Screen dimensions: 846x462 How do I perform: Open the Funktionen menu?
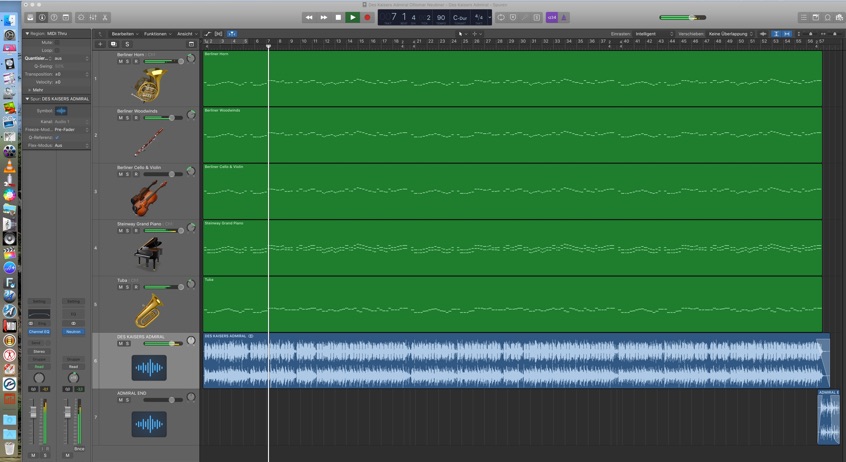(158, 33)
